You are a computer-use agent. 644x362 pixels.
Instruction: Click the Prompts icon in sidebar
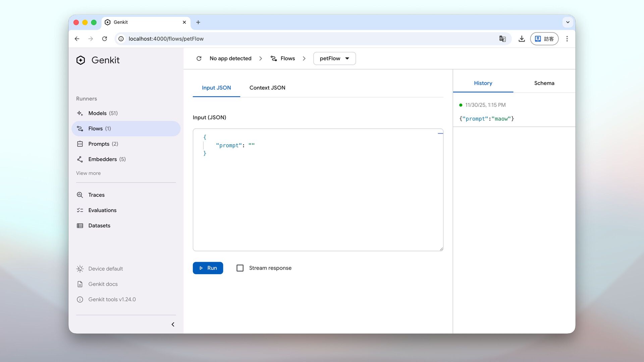point(80,144)
